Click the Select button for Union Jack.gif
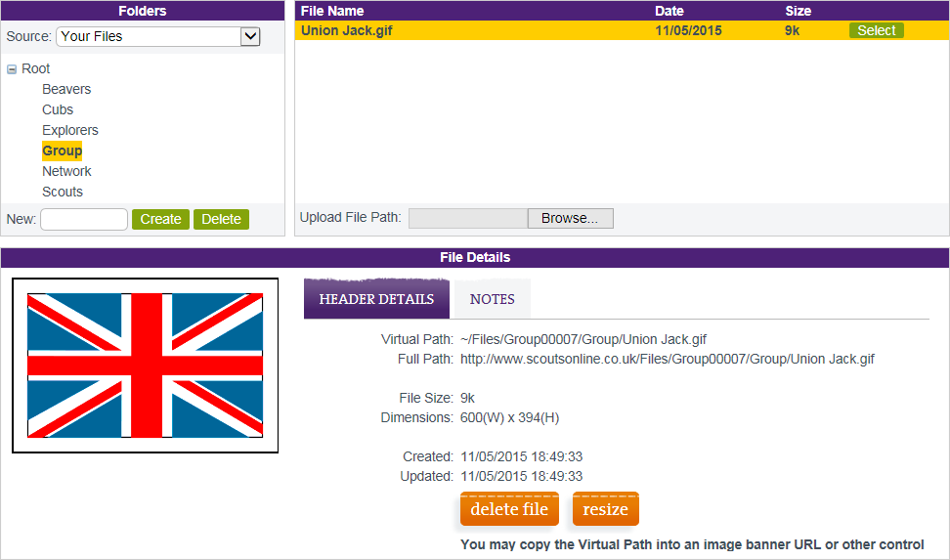Viewport: 950px width, 560px height. [876, 30]
